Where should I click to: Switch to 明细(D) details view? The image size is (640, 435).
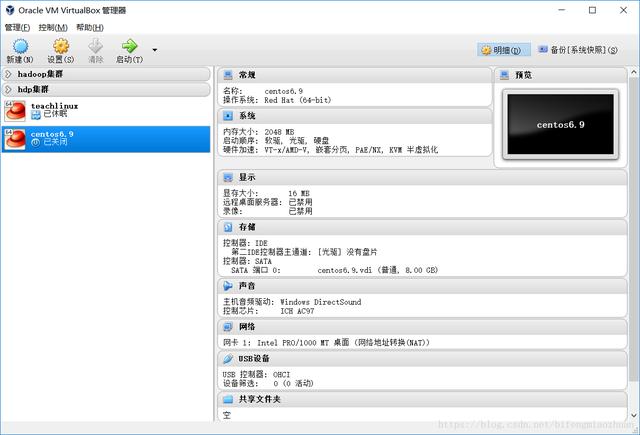point(504,50)
